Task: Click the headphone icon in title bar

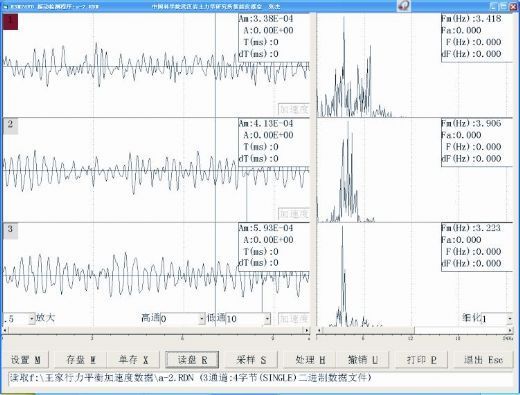Action: click(404, 6)
